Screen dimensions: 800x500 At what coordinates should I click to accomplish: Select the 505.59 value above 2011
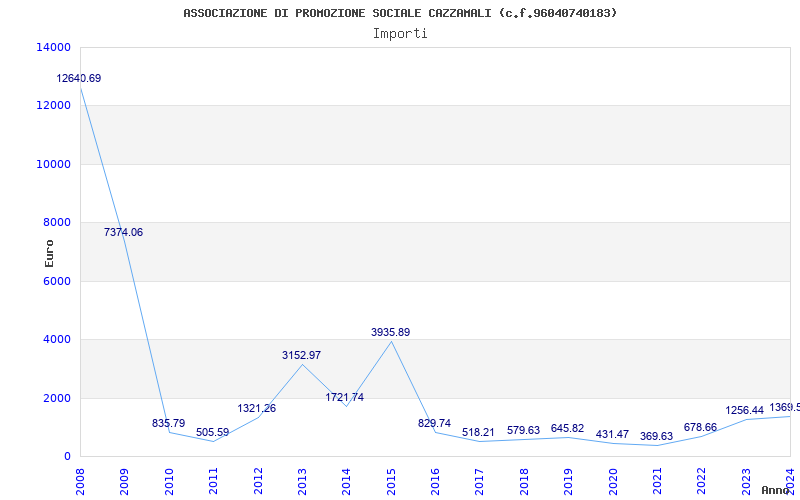[x=212, y=433]
